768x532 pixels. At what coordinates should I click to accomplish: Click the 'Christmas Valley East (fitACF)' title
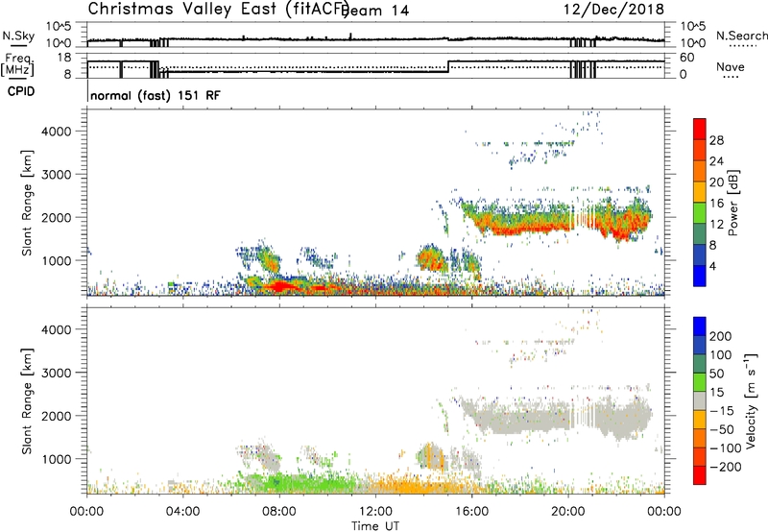pos(218,9)
